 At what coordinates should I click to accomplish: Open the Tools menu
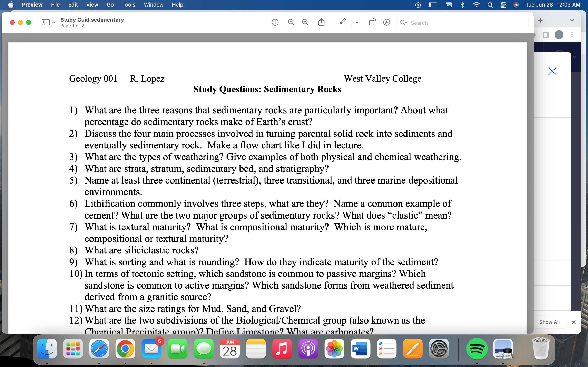coord(129,5)
